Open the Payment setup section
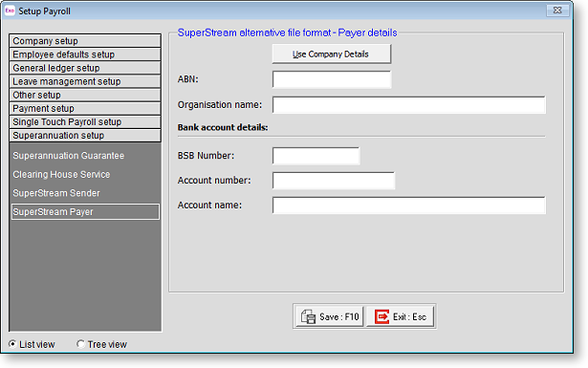This screenshot has height=368, width=588. pos(85,108)
